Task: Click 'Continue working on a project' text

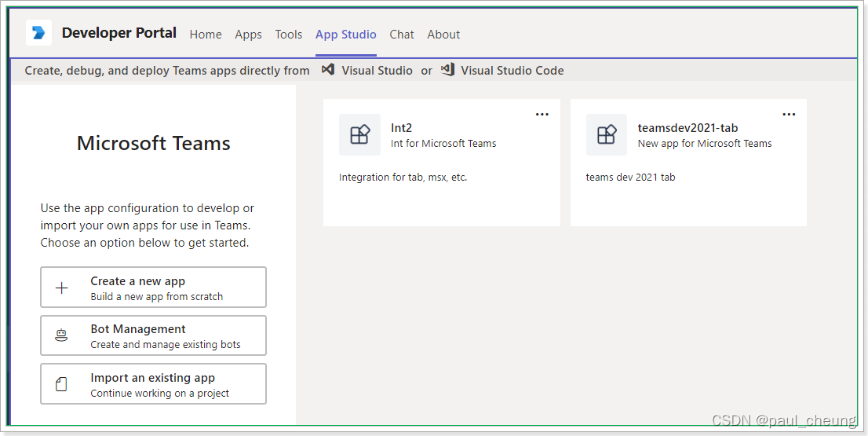Action: coord(160,394)
